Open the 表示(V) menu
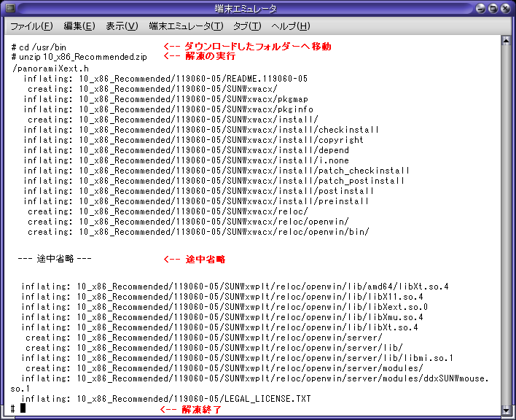This screenshot has width=516, height=420. (x=122, y=26)
